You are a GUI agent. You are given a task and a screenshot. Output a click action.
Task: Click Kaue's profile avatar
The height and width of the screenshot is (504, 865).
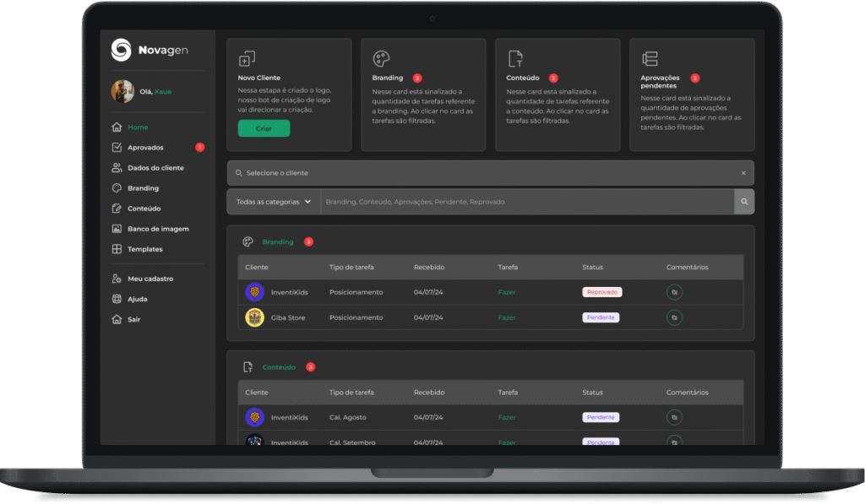[x=122, y=91]
